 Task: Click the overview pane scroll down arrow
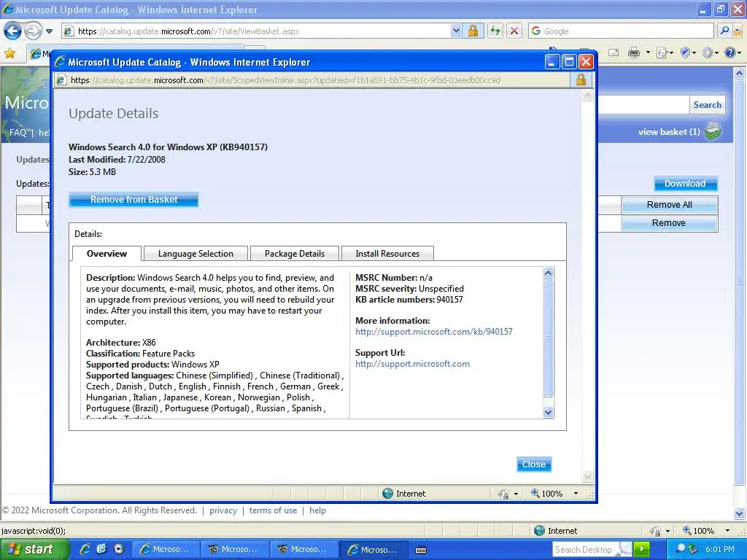tap(548, 413)
